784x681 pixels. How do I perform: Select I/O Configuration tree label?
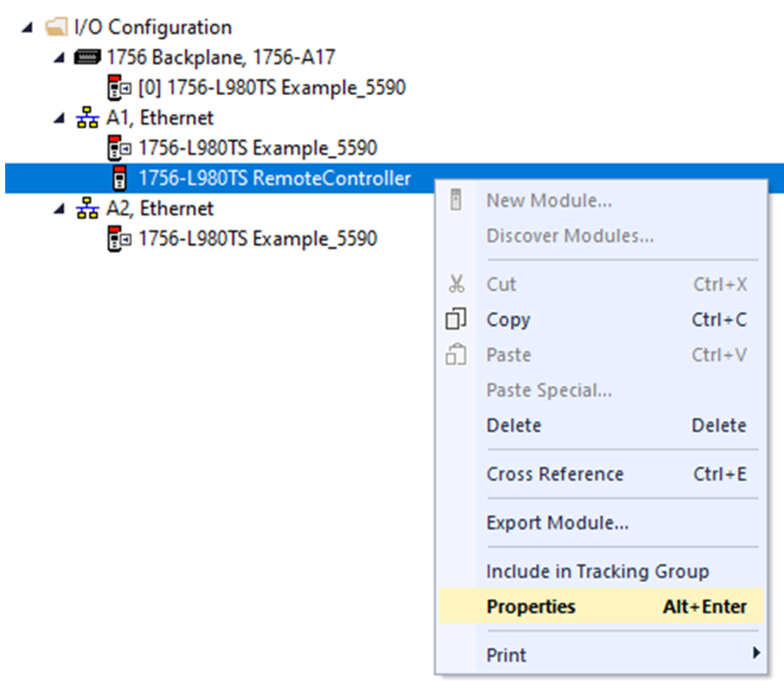(153, 27)
